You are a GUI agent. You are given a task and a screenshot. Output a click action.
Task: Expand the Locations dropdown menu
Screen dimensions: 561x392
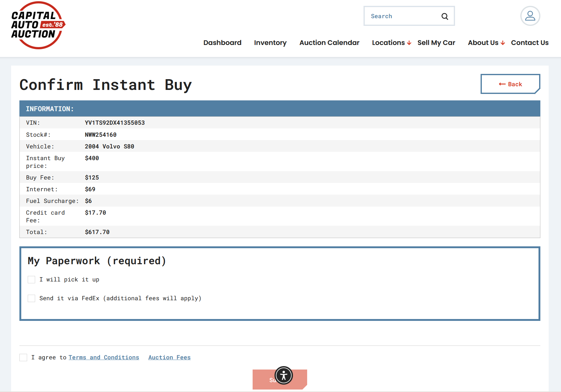pyautogui.click(x=391, y=43)
